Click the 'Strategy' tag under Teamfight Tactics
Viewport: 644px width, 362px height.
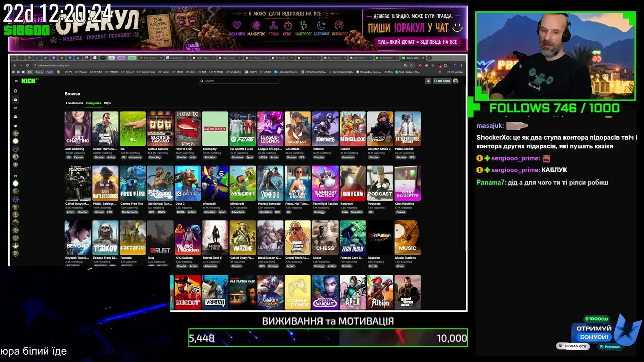(319, 212)
